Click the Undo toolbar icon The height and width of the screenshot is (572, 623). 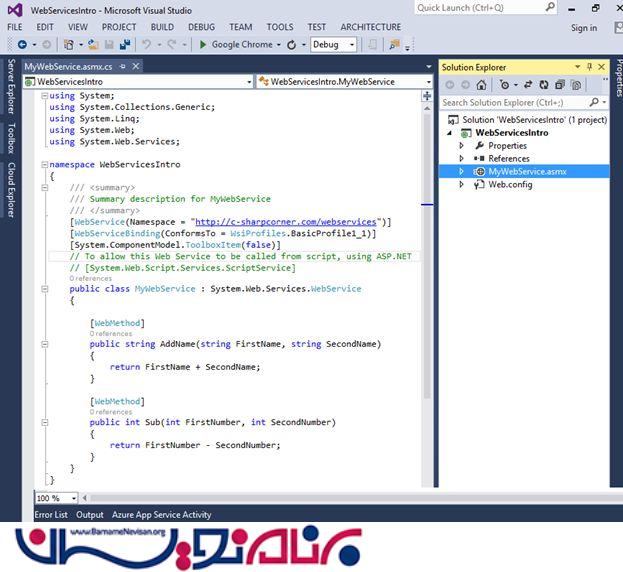point(146,45)
